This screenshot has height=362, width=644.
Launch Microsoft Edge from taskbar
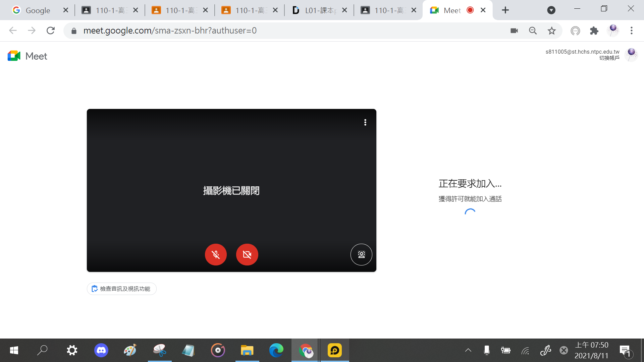[276, 350]
